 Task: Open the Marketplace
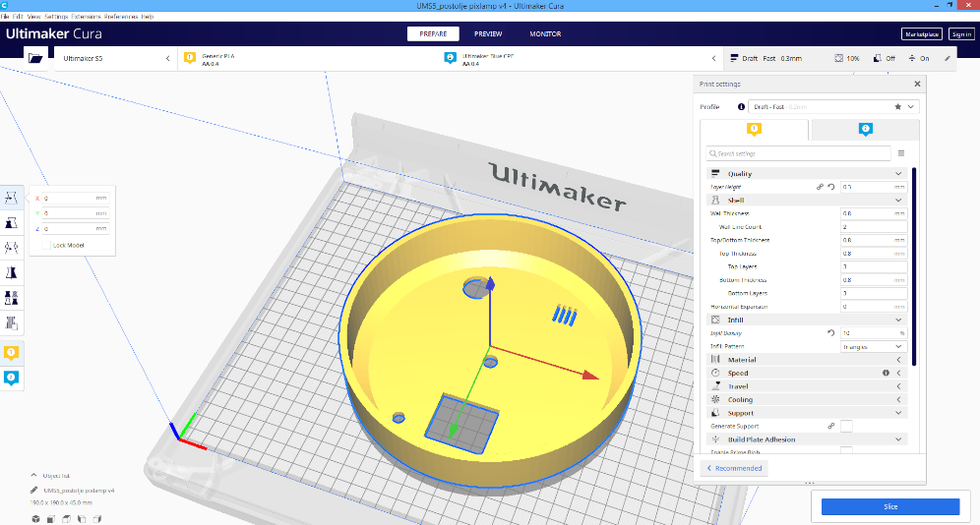(x=922, y=33)
